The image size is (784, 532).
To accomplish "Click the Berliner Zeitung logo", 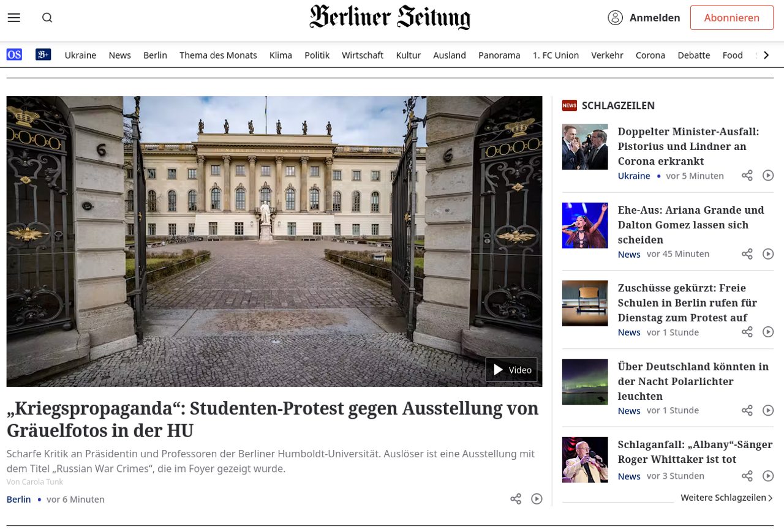I will pos(390,17).
